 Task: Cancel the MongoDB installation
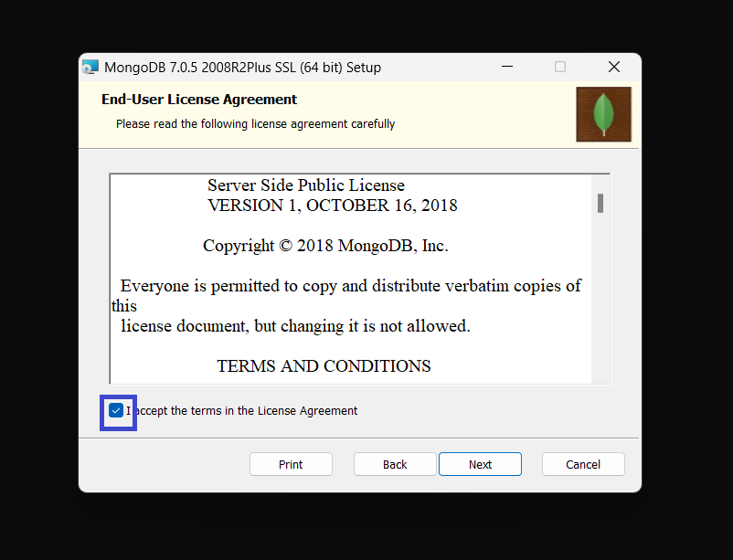point(583,464)
